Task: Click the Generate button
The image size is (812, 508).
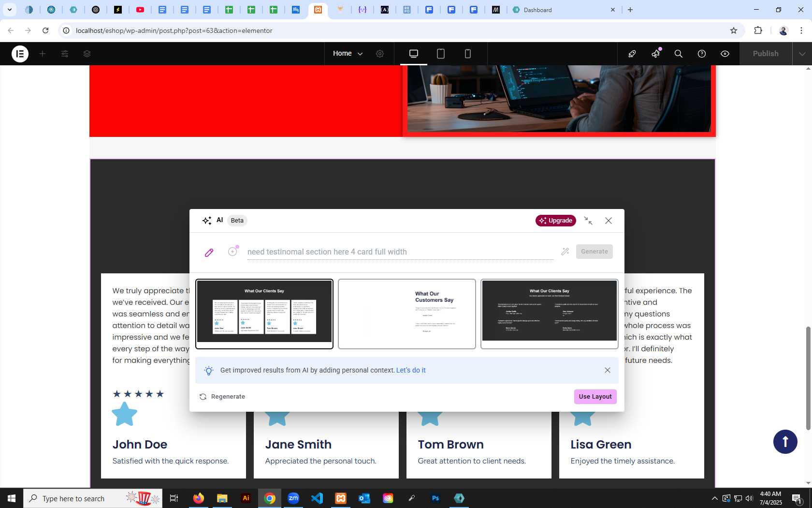Action: [594, 252]
